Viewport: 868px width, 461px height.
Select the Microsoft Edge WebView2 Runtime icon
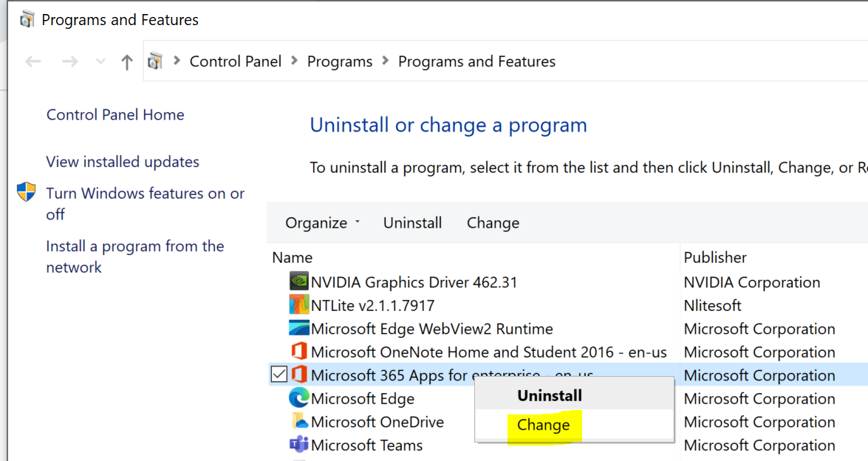tap(298, 329)
